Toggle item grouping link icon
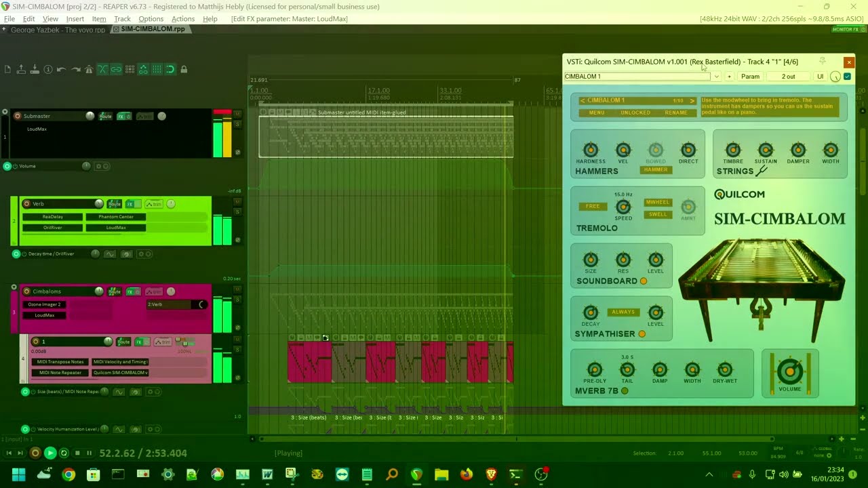The height and width of the screenshot is (488, 868). point(116,69)
